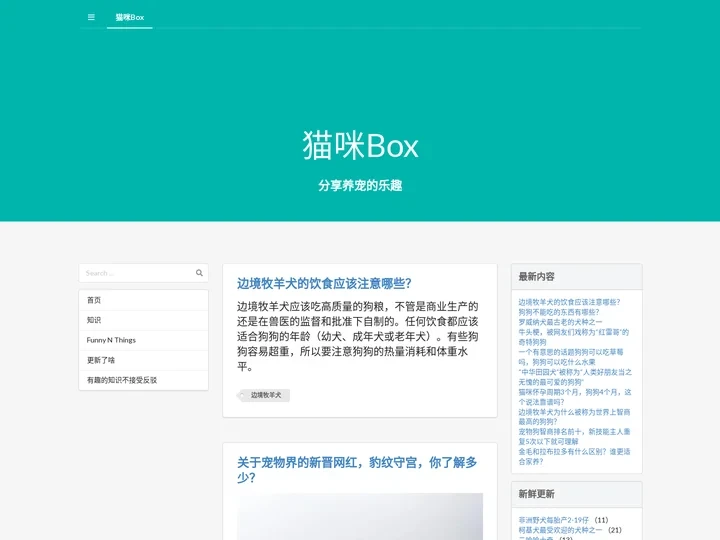The width and height of the screenshot is (720, 540).
Task: Open tag link 柯基犬最受欢迎的犬种之一
Action: (x=560, y=530)
